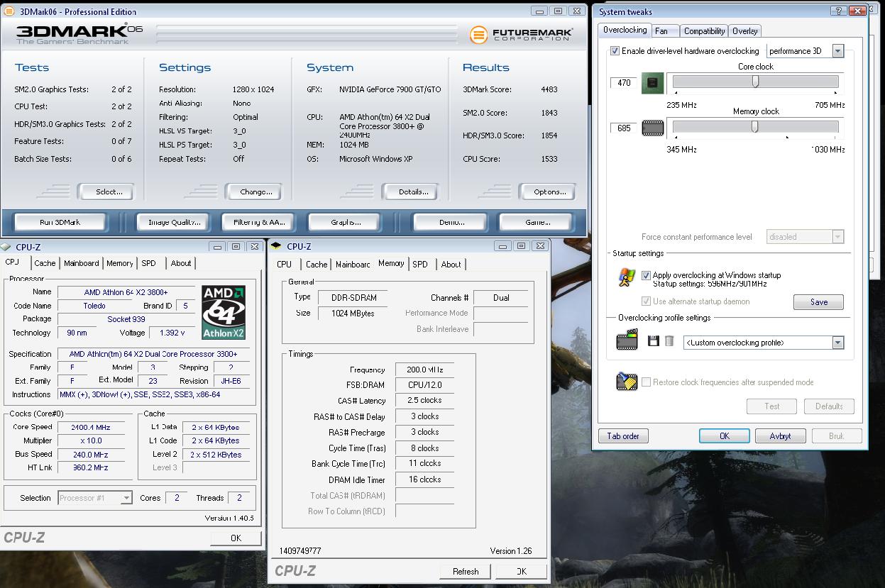Click Defaults button in System tweaks
The image size is (885, 588).
pyautogui.click(x=829, y=406)
